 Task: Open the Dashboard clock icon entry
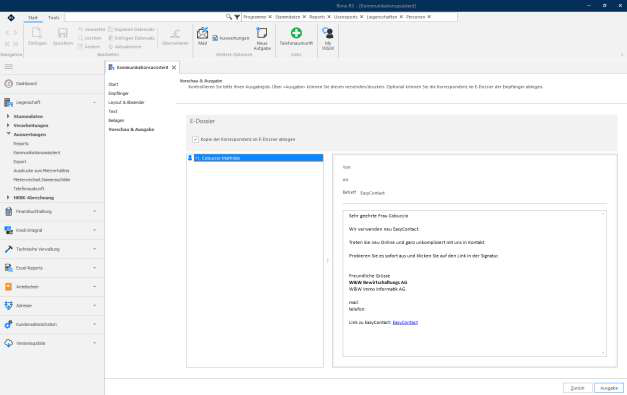coord(8,84)
